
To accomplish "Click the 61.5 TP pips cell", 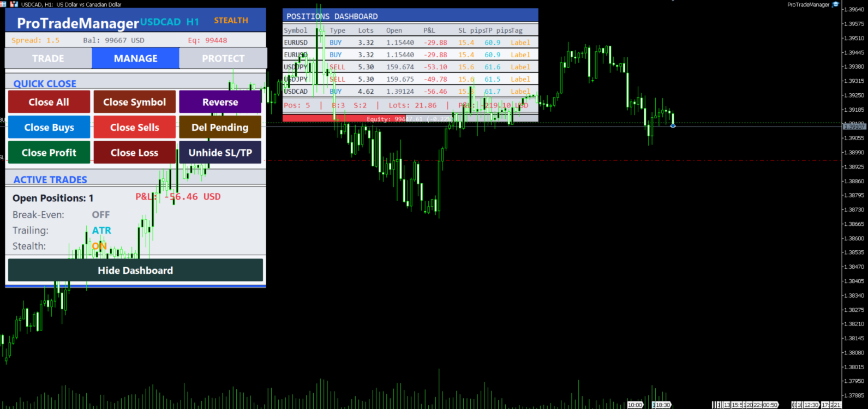I will 493,79.
